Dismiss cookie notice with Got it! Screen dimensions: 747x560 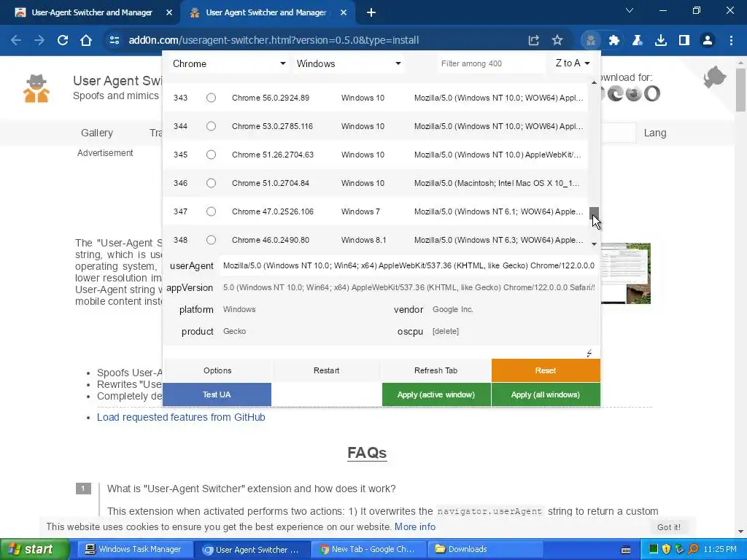pos(669,527)
